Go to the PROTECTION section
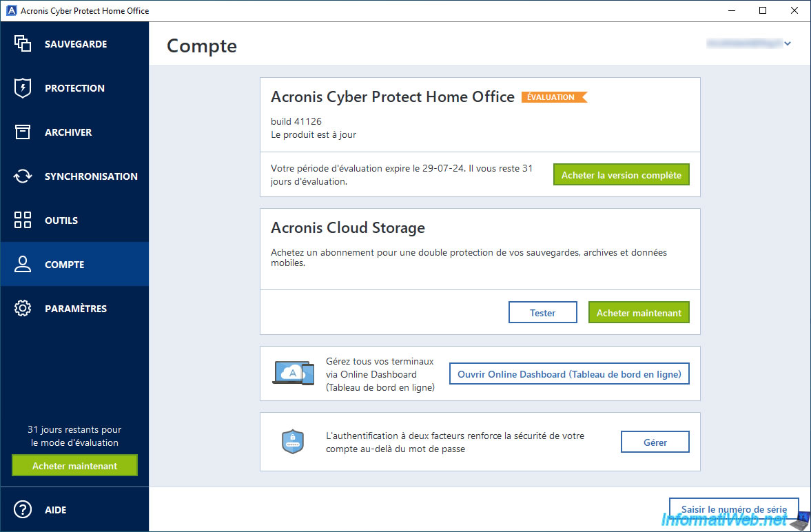The image size is (811, 532). [74, 88]
